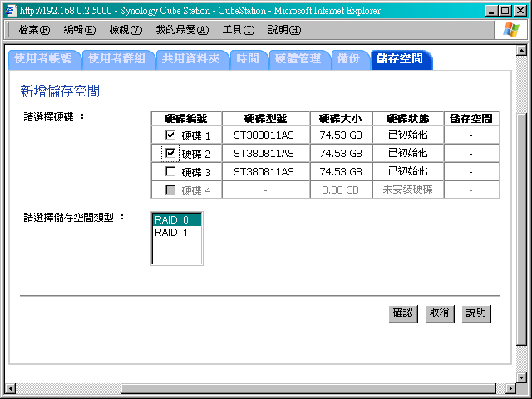The height and width of the screenshot is (399, 532).
Task: Click the 硬碟狀態 column header
Action: (x=408, y=119)
